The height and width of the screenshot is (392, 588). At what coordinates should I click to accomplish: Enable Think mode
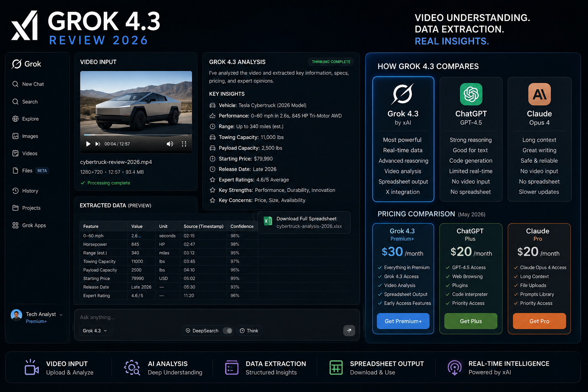(249, 331)
